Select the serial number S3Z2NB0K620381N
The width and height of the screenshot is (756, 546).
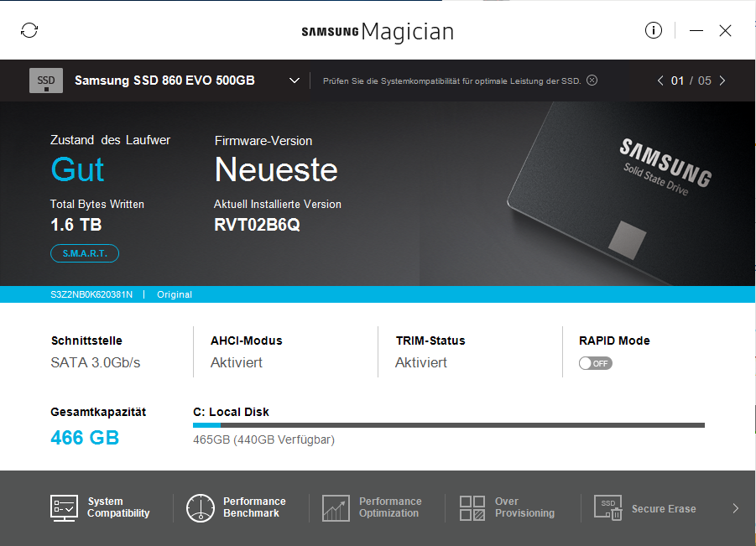coord(91,294)
